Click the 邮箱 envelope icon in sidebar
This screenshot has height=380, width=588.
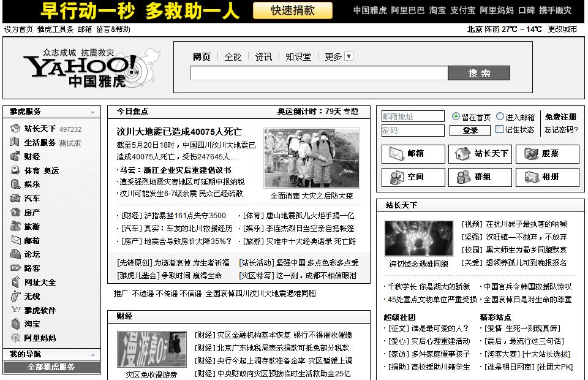[15, 240]
